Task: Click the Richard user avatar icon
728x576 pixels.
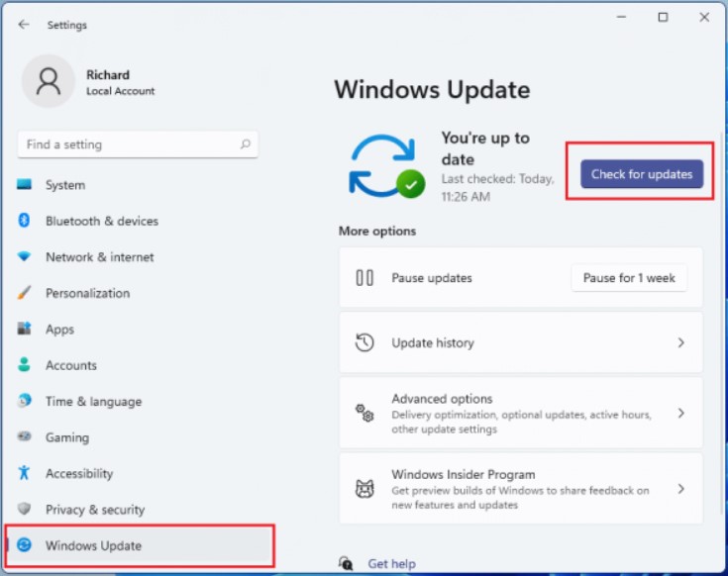Action: coord(49,81)
